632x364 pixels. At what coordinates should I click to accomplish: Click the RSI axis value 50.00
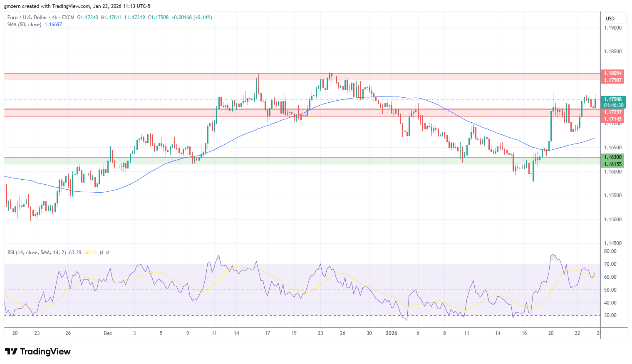tap(610, 290)
